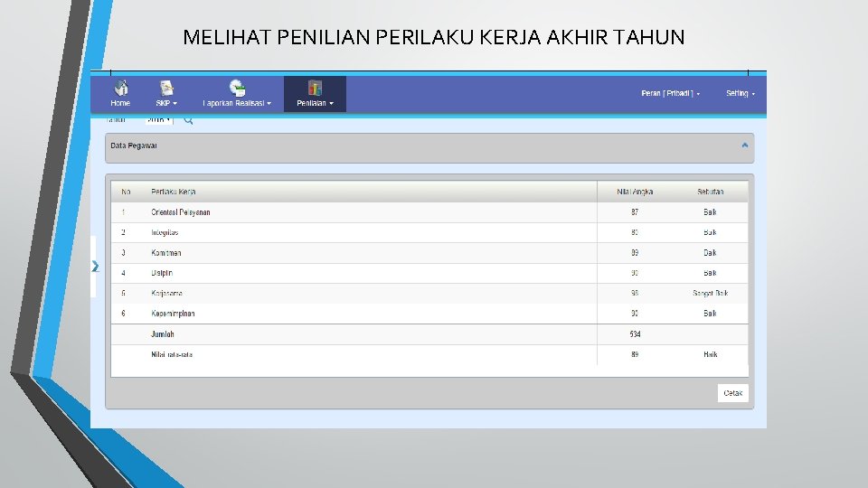The width and height of the screenshot is (868, 488).
Task: Click the Baik rating for Kepemimpinan
Action: coord(711,314)
